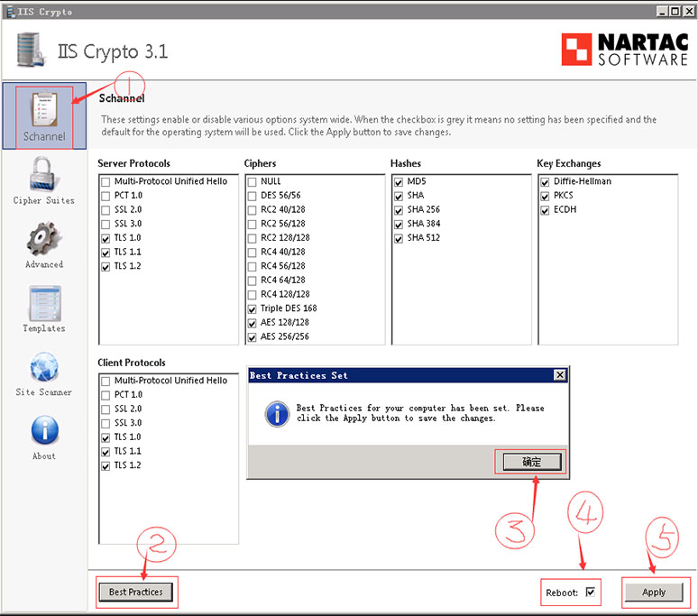Uncheck Triple DES 168 cipher
Viewport: 698px width, 616px height.
tap(253, 308)
